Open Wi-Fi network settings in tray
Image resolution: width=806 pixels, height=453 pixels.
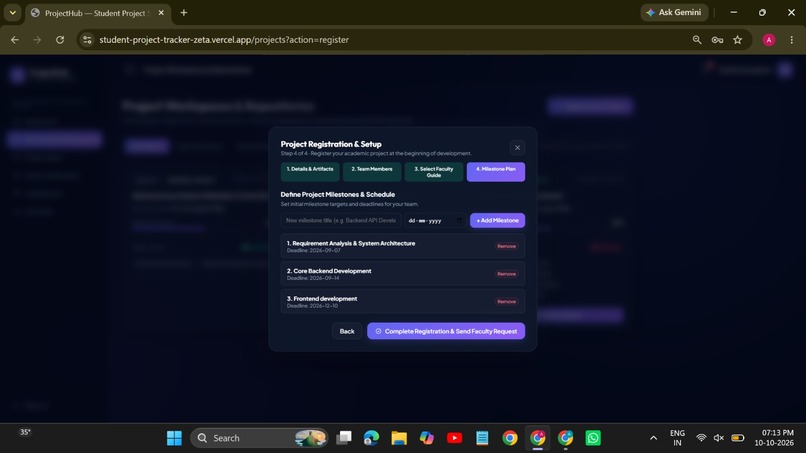(701, 438)
